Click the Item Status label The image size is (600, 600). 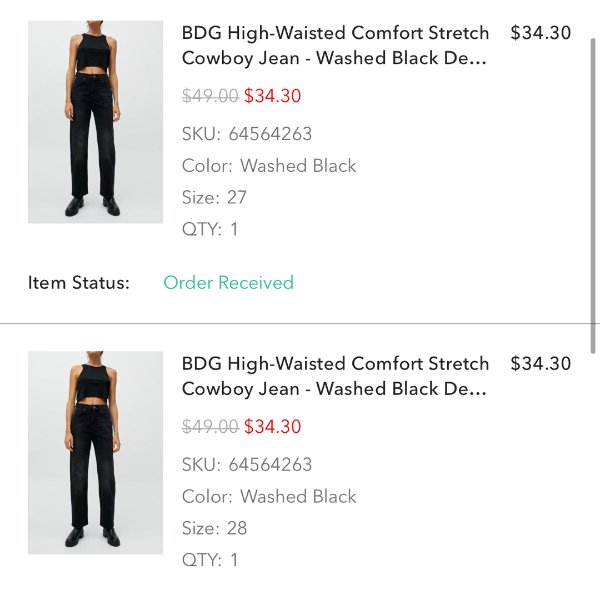coord(79,283)
